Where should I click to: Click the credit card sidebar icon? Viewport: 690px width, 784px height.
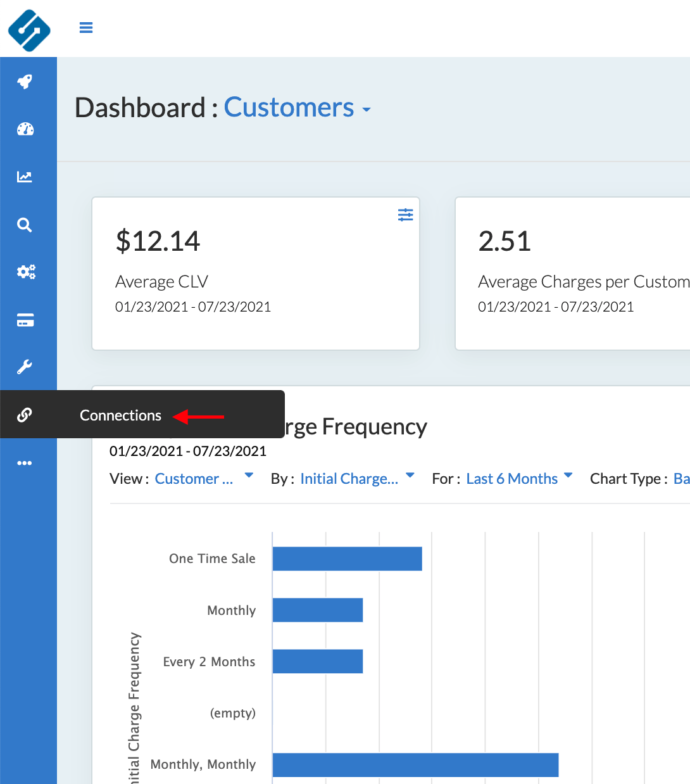(25, 320)
